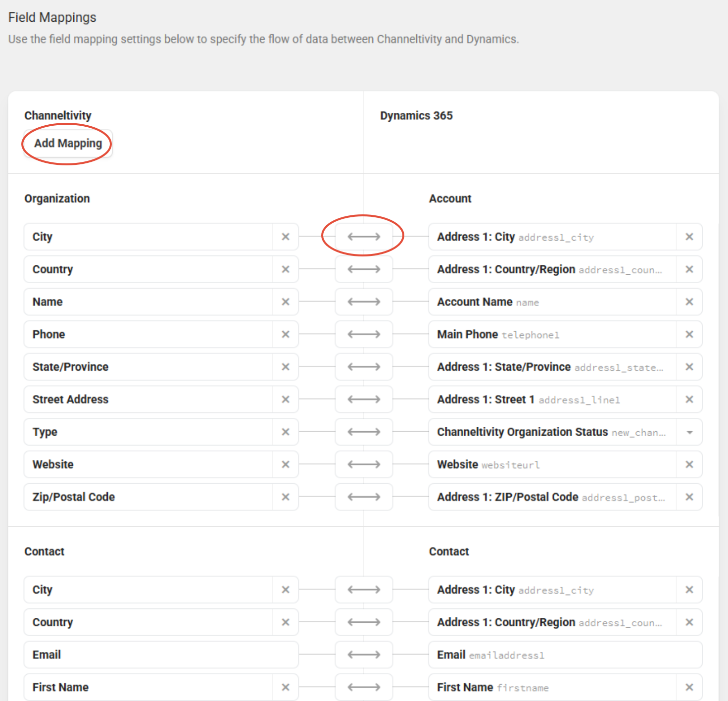Toggle sync direction for Email mapping
Image resolution: width=728 pixels, height=701 pixels.
tap(364, 654)
